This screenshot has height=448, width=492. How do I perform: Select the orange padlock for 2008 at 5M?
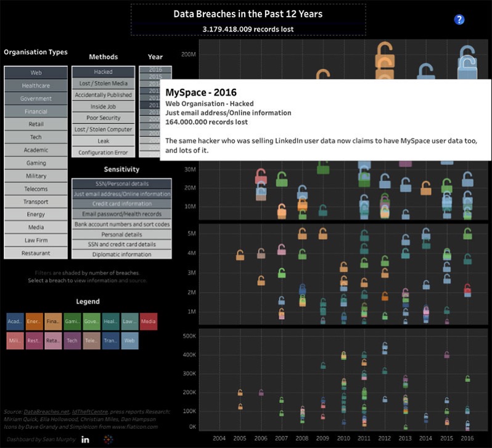pyautogui.click(x=302, y=234)
